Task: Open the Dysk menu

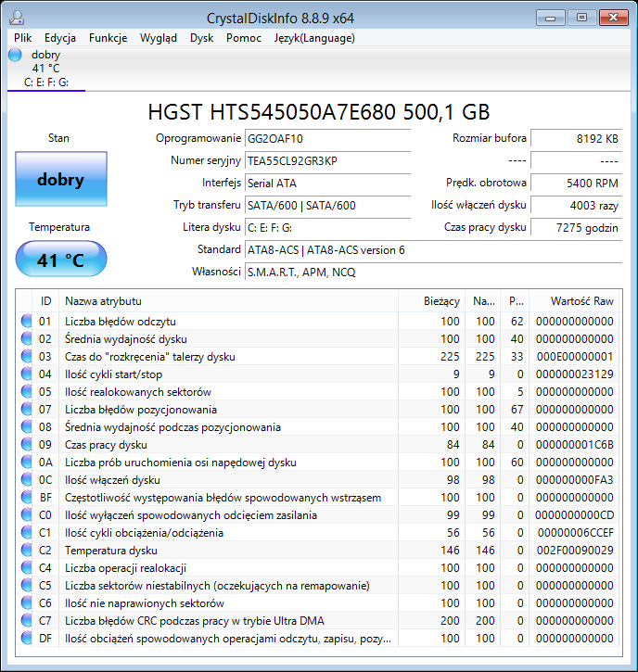Action: pos(201,38)
